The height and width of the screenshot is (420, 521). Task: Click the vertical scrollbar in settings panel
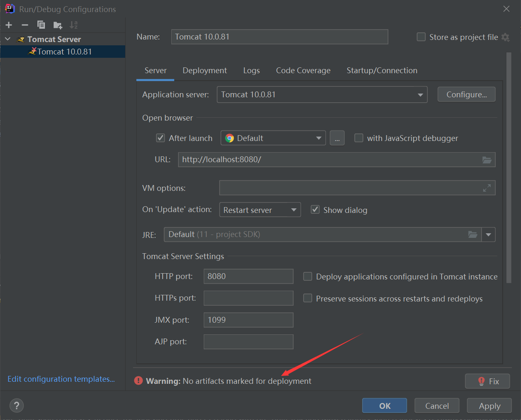(x=509, y=168)
